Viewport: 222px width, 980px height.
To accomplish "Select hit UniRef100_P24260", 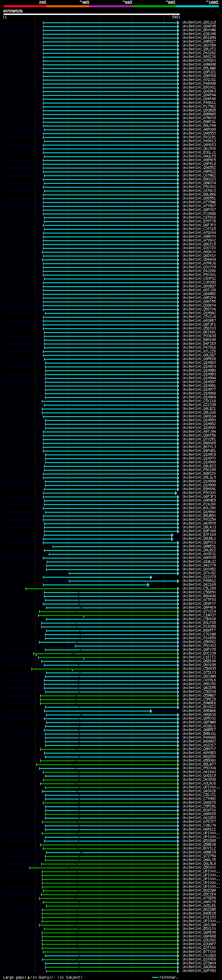I will click(199, 504).
